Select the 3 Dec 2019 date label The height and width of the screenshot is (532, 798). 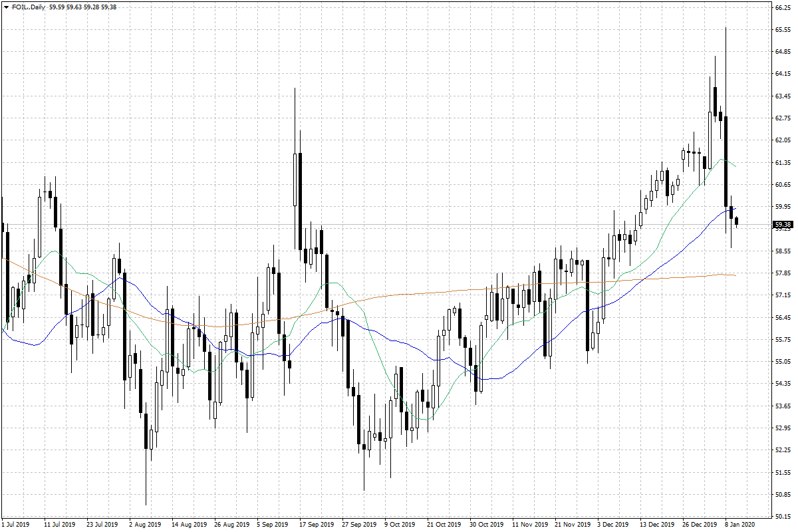coord(613,525)
